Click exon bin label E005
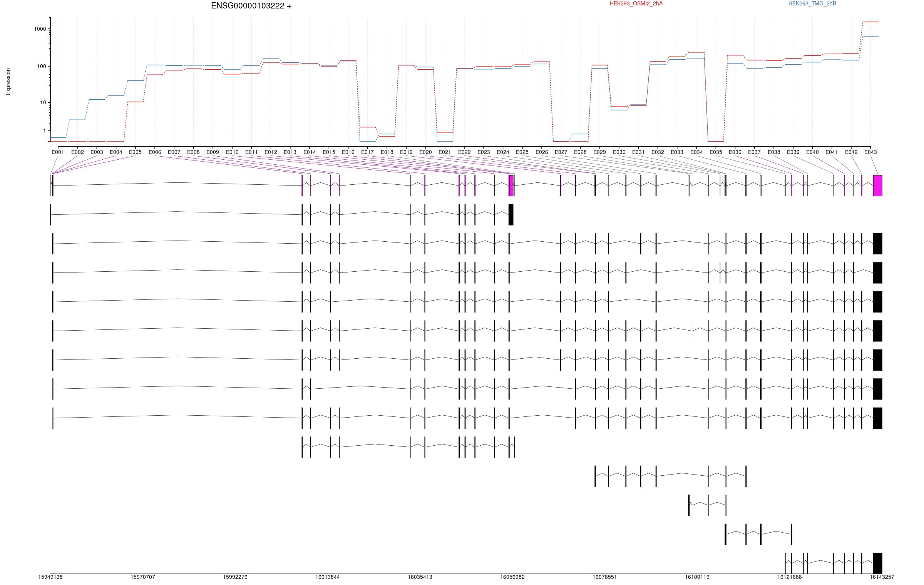The image size is (924, 585). (x=135, y=152)
